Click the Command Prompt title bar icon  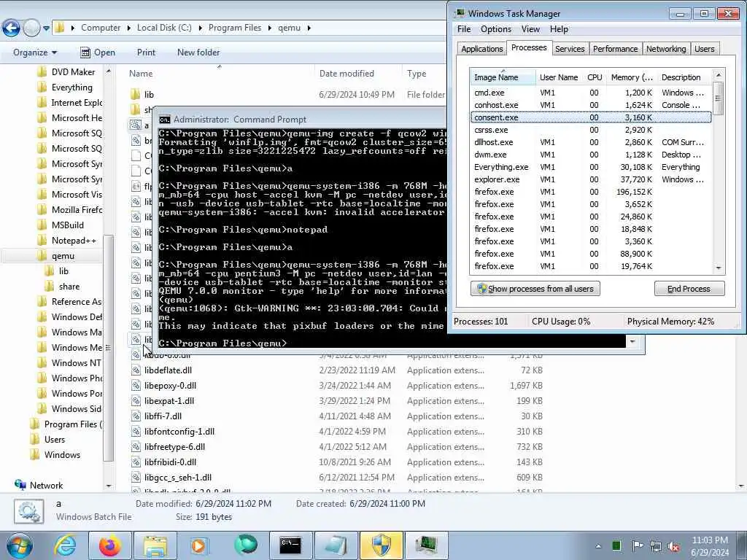point(165,120)
